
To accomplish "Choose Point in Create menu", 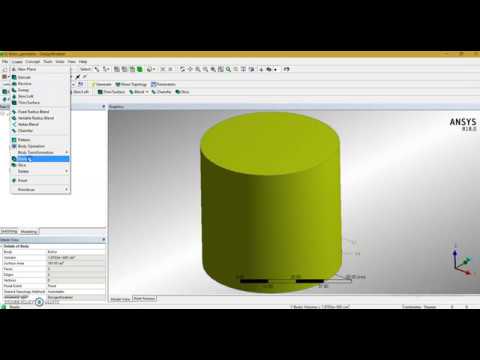I will [x=40, y=180].
